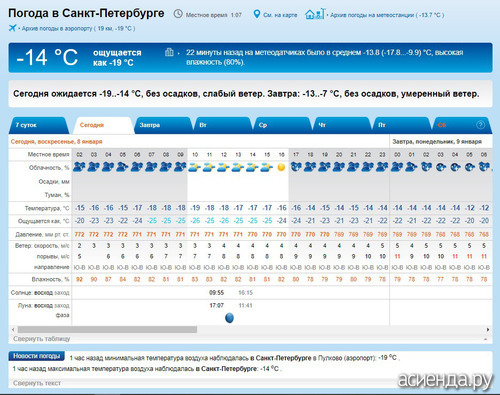Click Завтра, понедельник, 9 января heading
Image resolution: width=500 pixels, height=395 pixels.
[x=437, y=142]
